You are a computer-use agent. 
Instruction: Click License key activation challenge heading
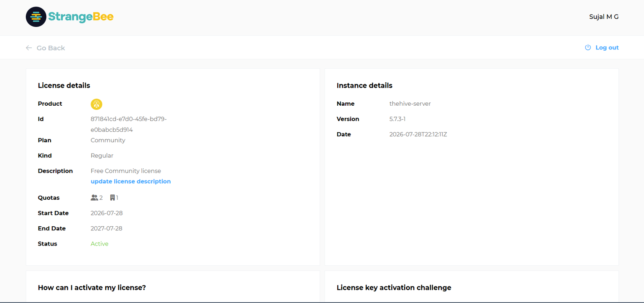tap(394, 288)
